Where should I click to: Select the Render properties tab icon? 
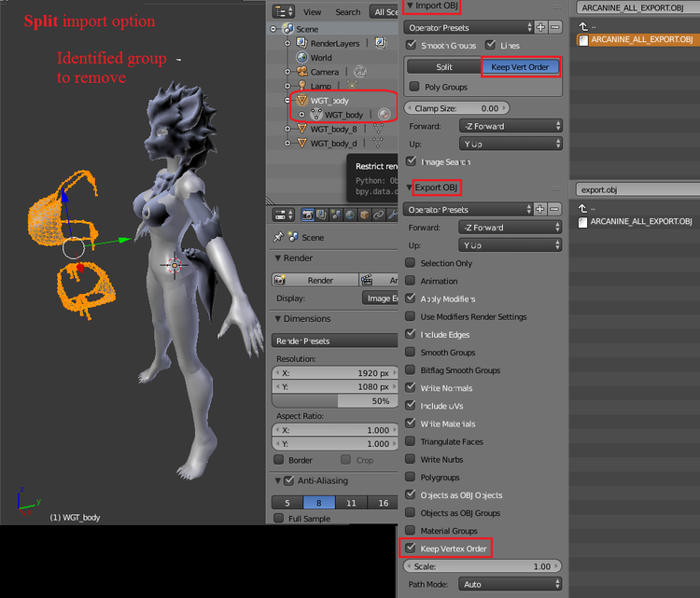[308, 216]
